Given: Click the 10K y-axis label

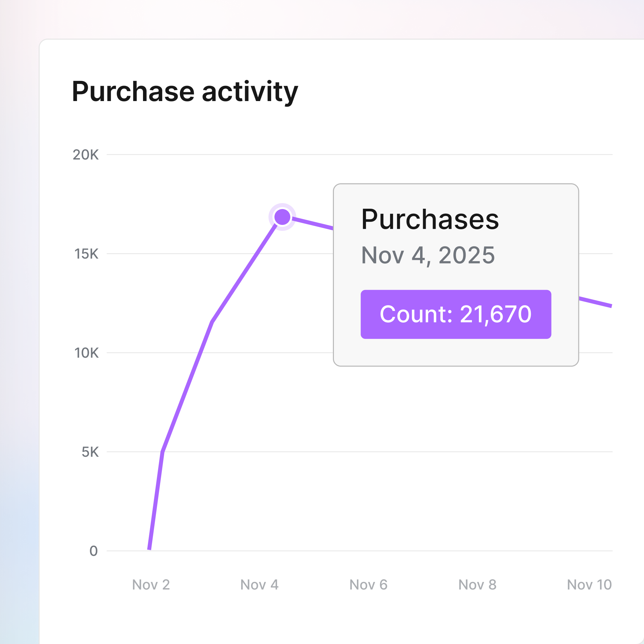Looking at the screenshot, I should [x=86, y=353].
